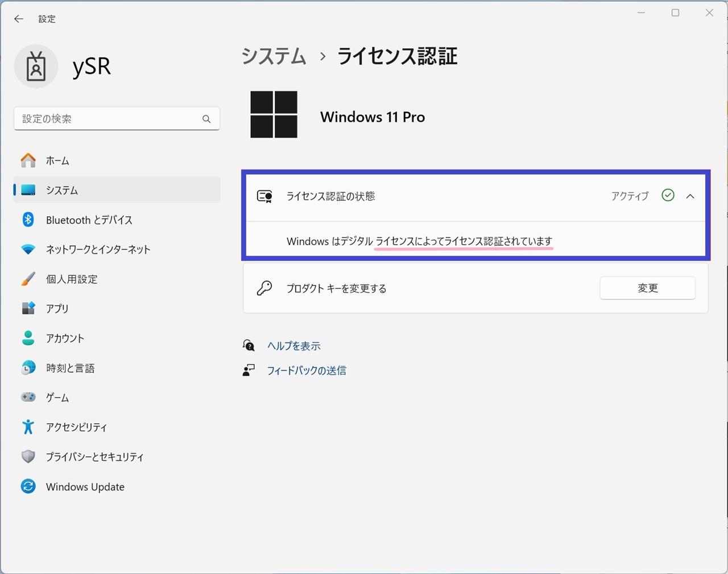Click the 変更 button for product key

647,288
